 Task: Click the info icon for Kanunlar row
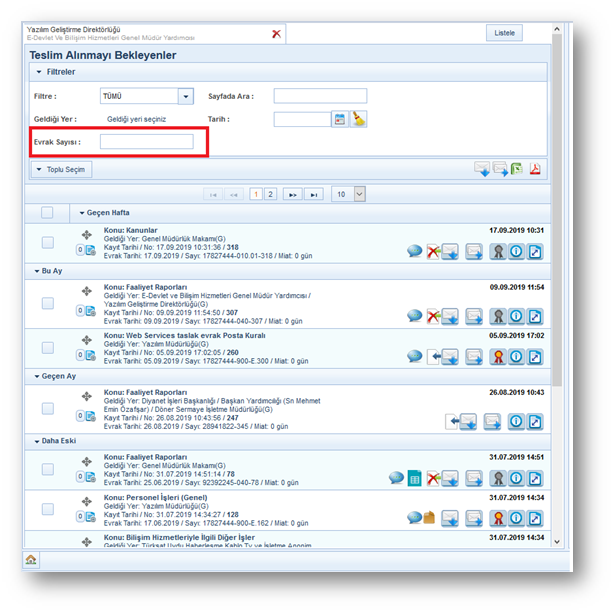pyautogui.click(x=516, y=251)
